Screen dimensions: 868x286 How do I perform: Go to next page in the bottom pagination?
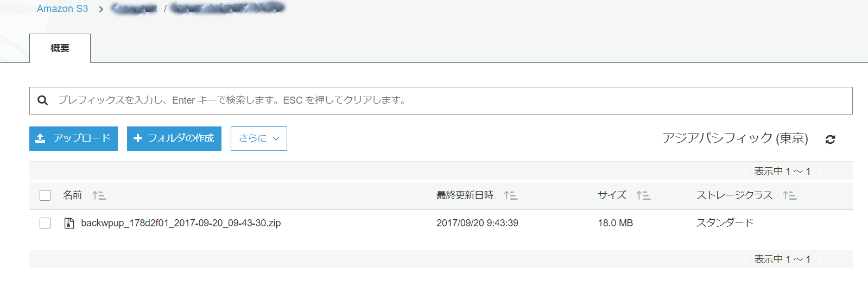(819, 259)
